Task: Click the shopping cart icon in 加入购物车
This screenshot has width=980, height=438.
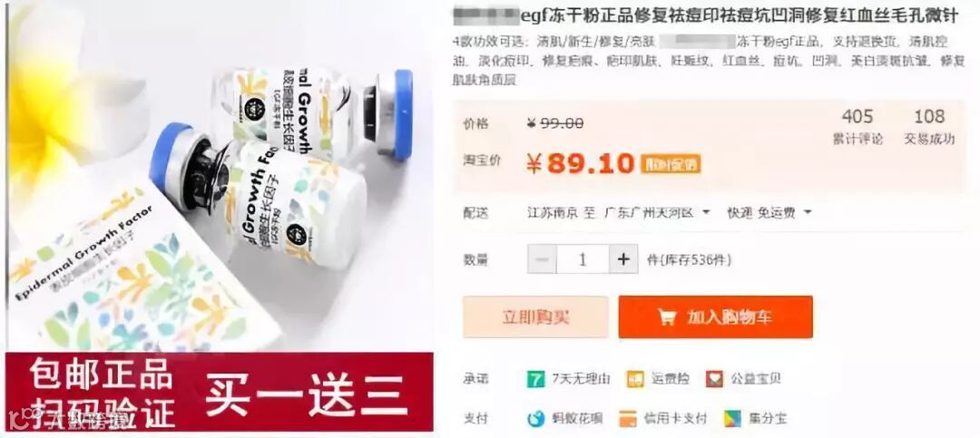Action: [x=667, y=317]
